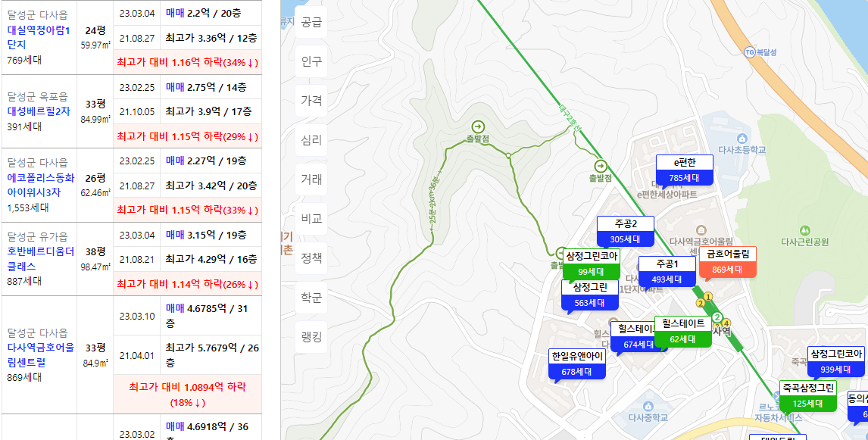Screen dimensions: 868x440
Task: Click 최고가 대비 1.15억 하락(33%↓) text
Action: coord(188,210)
